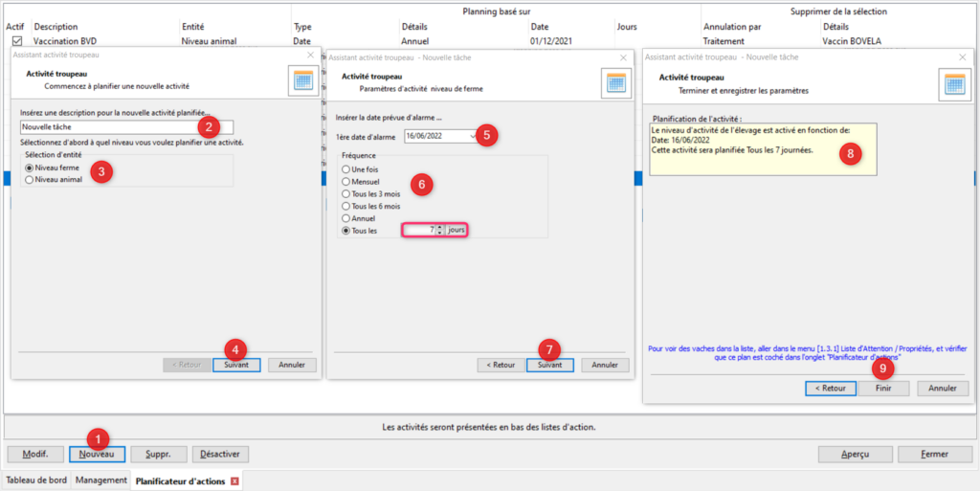Viewport: 980px width, 491px height.
Task: Click the days number field showing 7
Action: click(x=419, y=230)
